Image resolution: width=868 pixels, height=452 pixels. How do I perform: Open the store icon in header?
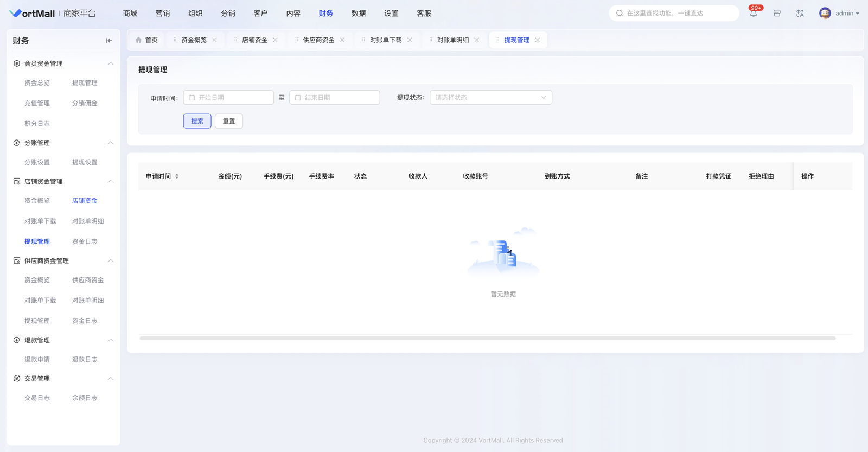pos(777,14)
